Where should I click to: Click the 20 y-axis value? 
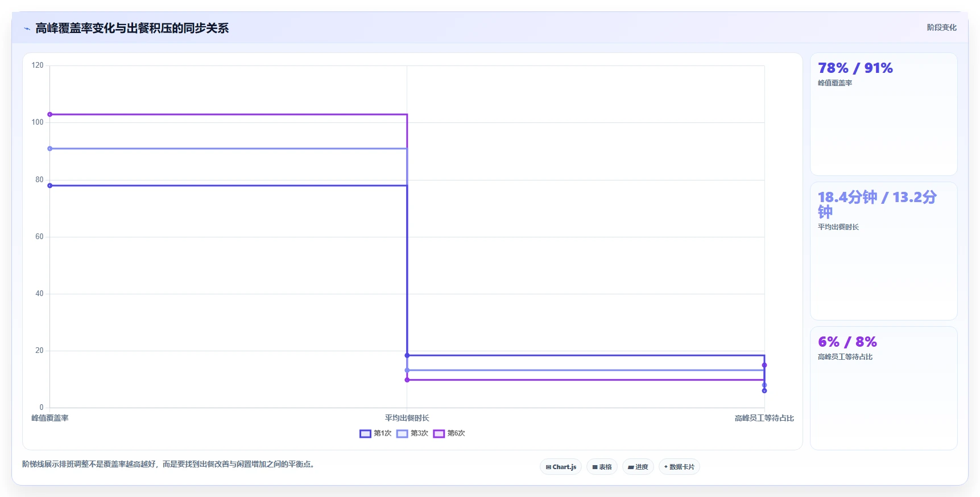[39, 351]
